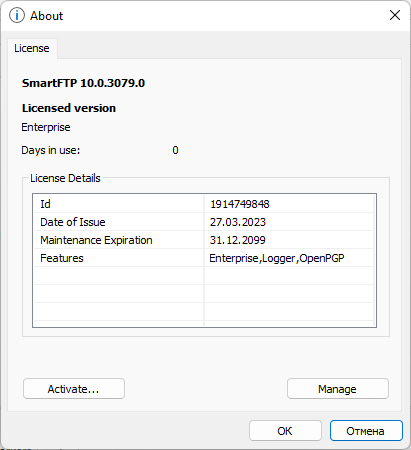
Task: Click the SmartFTP 10.0.3079.0 version heading
Action: pos(83,83)
